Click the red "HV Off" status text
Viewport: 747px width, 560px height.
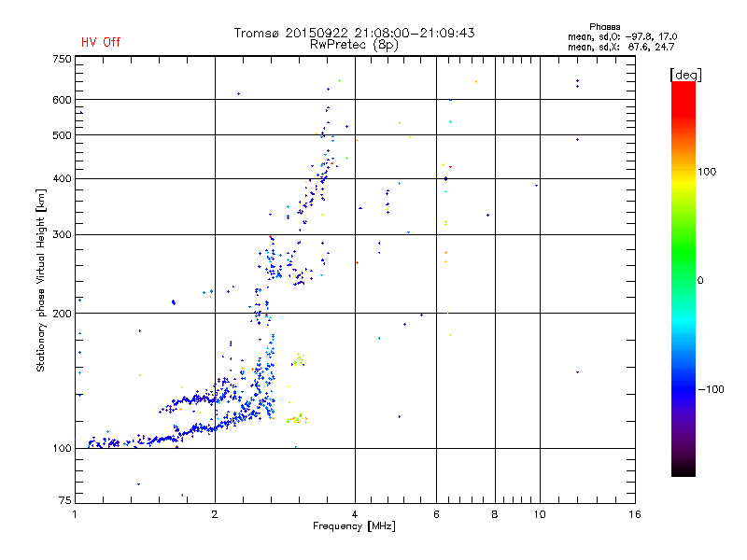pyautogui.click(x=101, y=42)
